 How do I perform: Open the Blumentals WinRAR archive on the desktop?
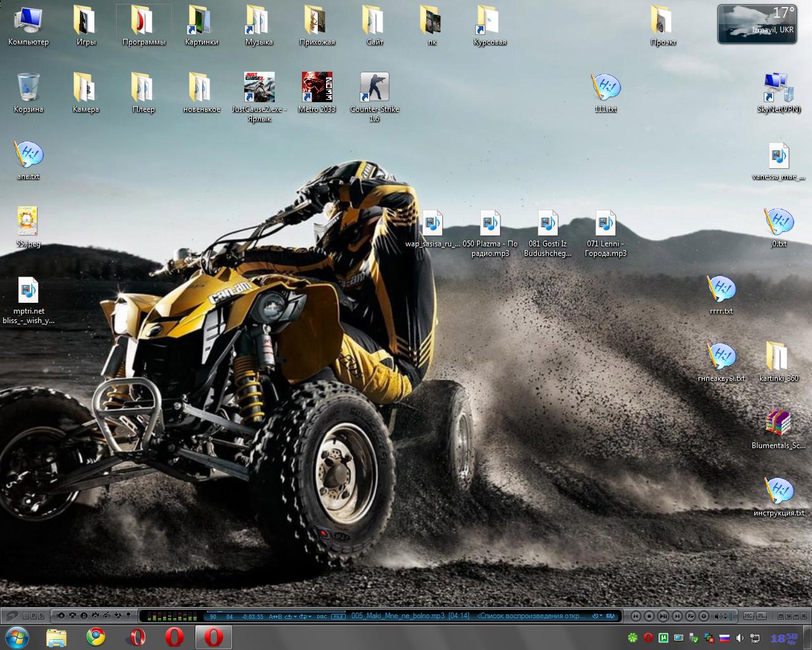[x=778, y=423]
